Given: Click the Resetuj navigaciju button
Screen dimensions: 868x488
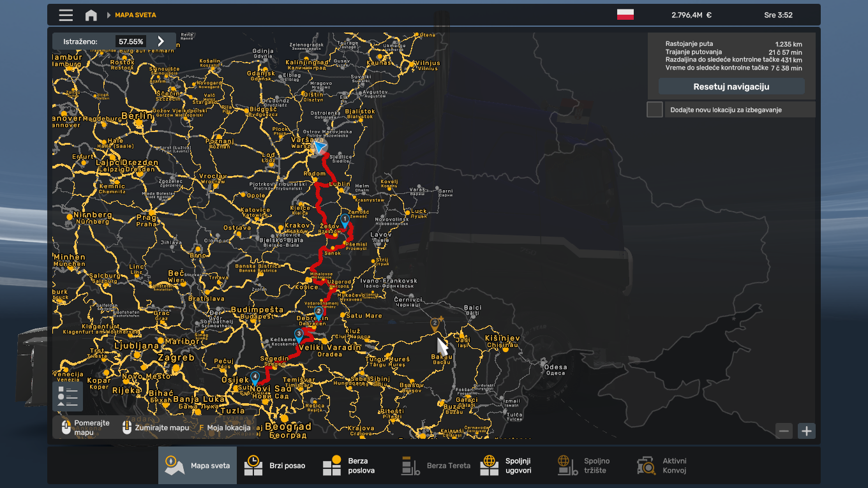Looking at the screenshot, I should (x=731, y=87).
